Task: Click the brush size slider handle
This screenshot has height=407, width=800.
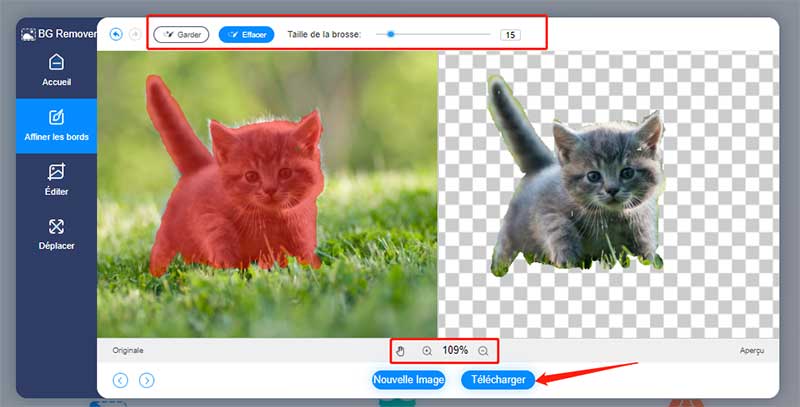Action: (390, 34)
